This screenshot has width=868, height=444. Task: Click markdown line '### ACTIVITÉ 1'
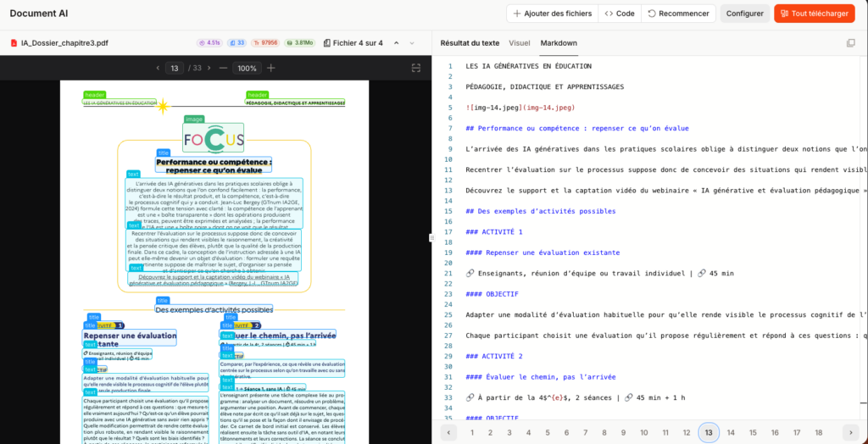pos(494,232)
